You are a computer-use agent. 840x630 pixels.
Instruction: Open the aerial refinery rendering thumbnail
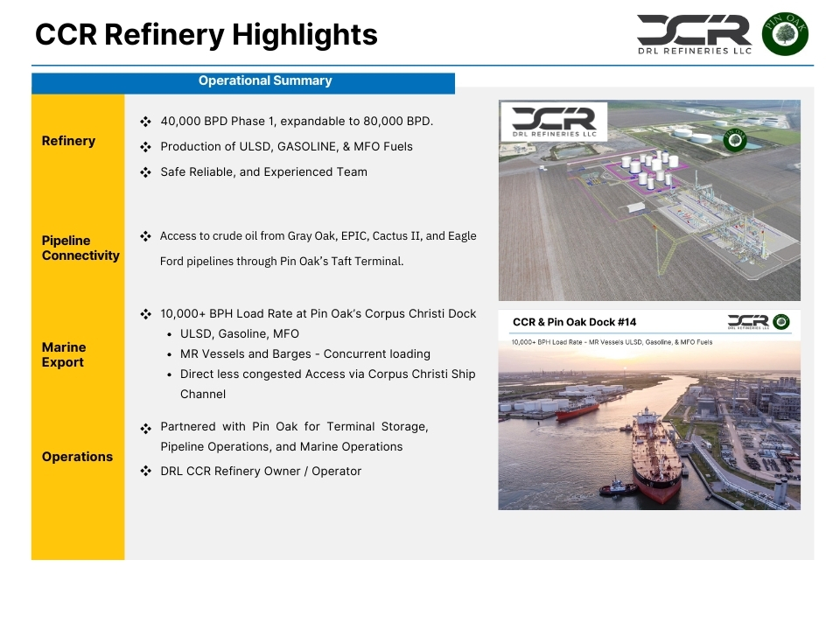[649, 199]
